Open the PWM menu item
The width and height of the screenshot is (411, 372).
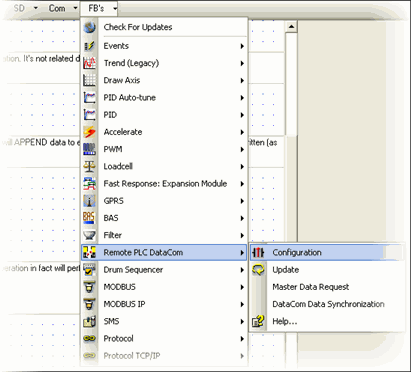(x=165, y=149)
